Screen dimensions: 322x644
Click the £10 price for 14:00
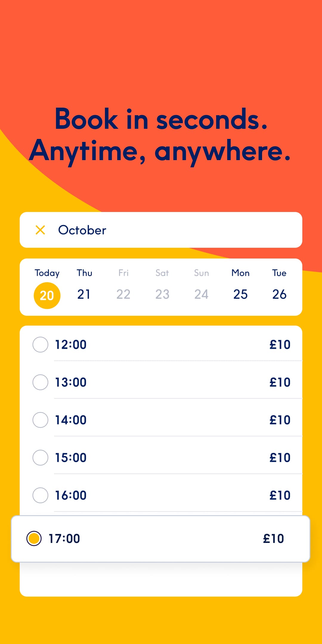point(280,420)
